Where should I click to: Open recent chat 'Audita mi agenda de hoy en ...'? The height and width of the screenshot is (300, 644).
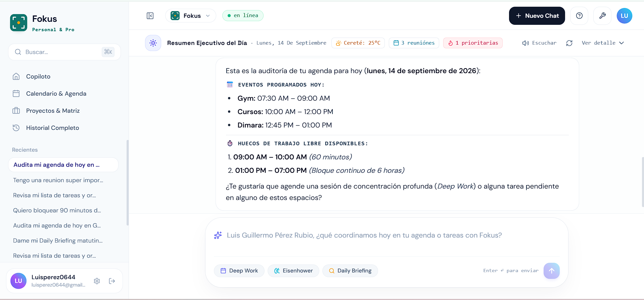pyautogui.click(x=63, y=165)
